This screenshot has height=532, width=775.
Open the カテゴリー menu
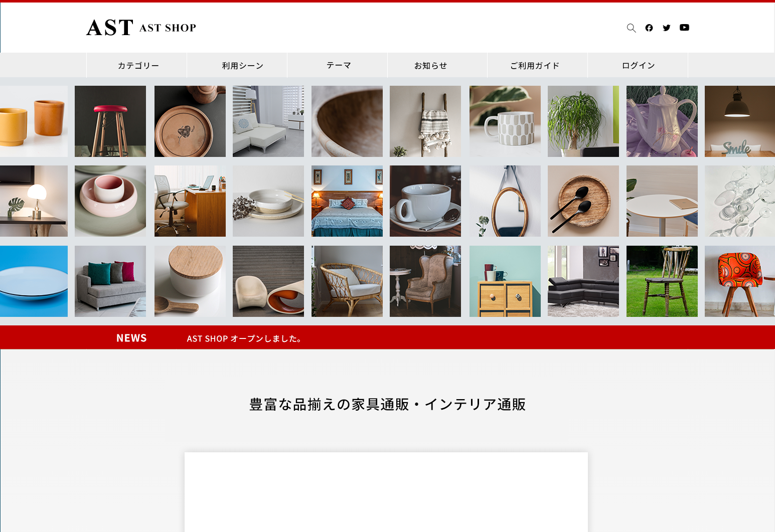(x=137, y=66)
